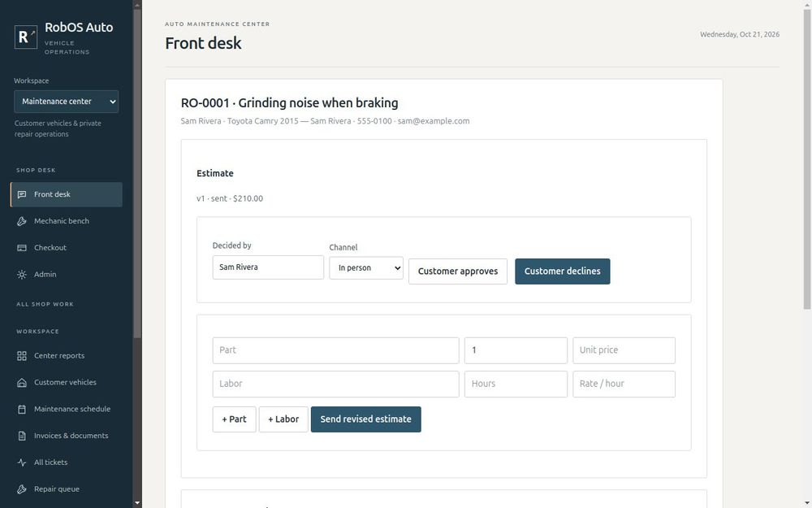The image size is (812, 508).
Task: Open All tickets
Action: (67, 462)
